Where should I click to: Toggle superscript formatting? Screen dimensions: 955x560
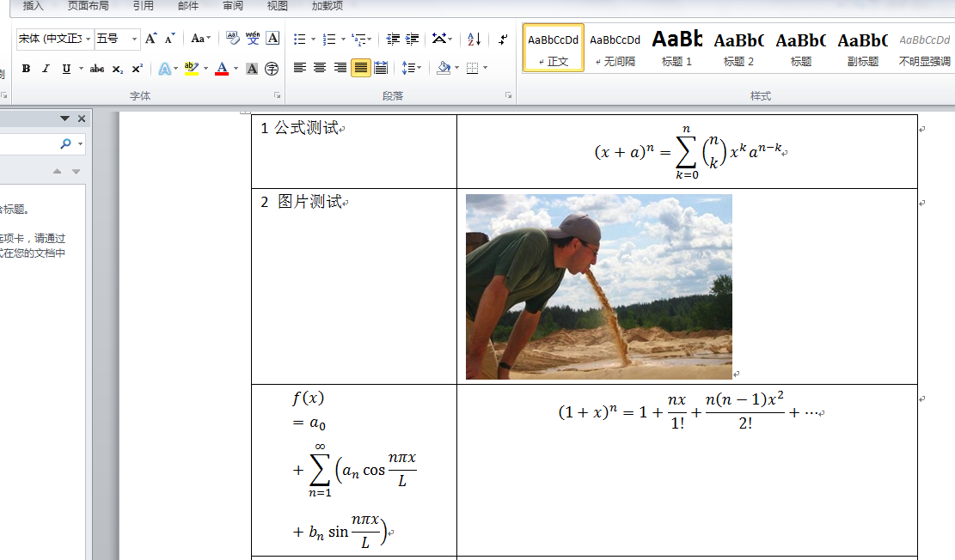[x=138, y=69]
